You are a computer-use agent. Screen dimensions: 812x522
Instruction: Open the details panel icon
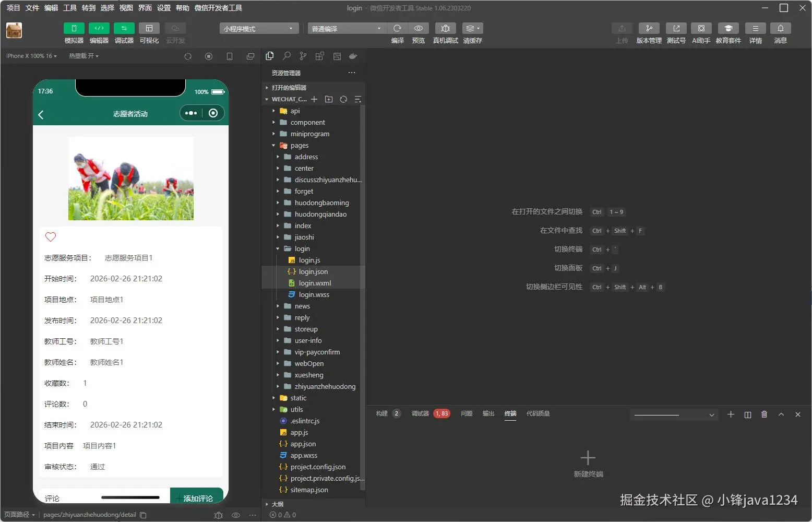[x=755, y=28]
